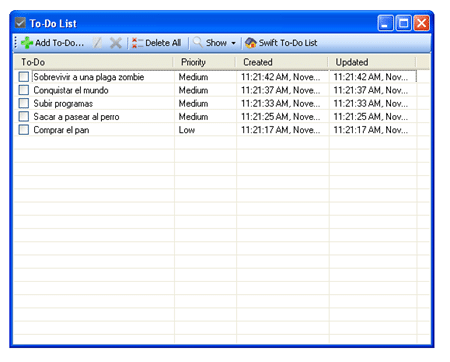This screenshot has height=362, width=450.
Task: Check the Sacar a pasear al perro checkbox
Action: tap(24, 116)
